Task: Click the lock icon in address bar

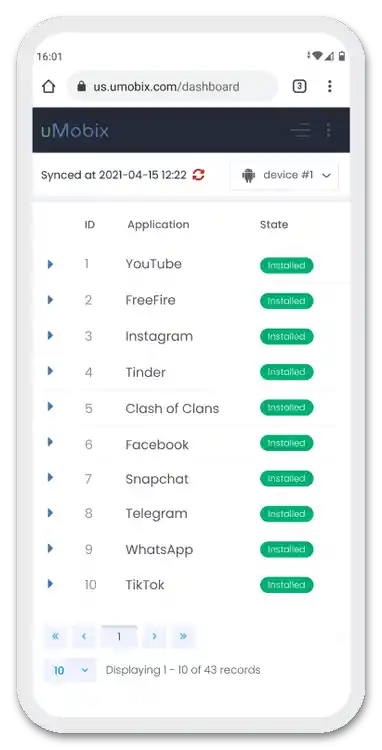Action: point(82,87)
